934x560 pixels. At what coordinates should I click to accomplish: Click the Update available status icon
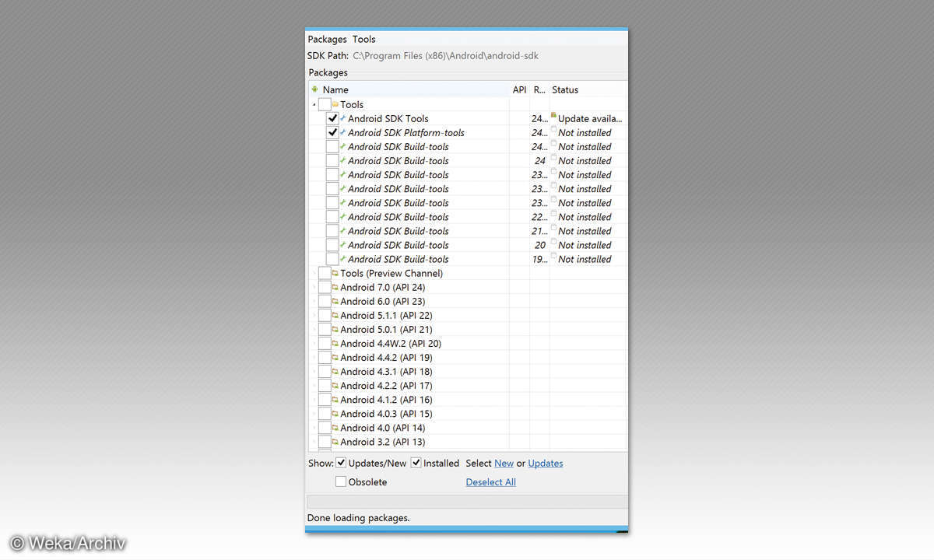(553, 116)
